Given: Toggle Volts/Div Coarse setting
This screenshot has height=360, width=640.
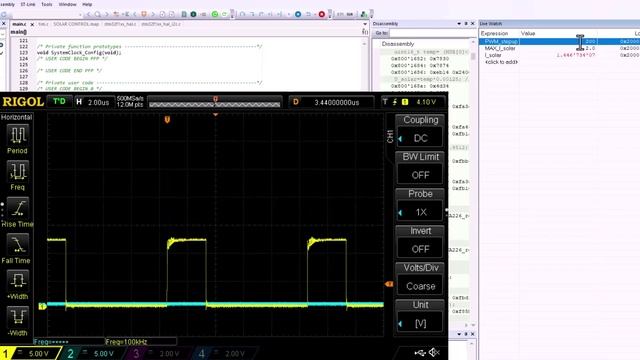Looking at the screenshot, I should tap(420, 279).
